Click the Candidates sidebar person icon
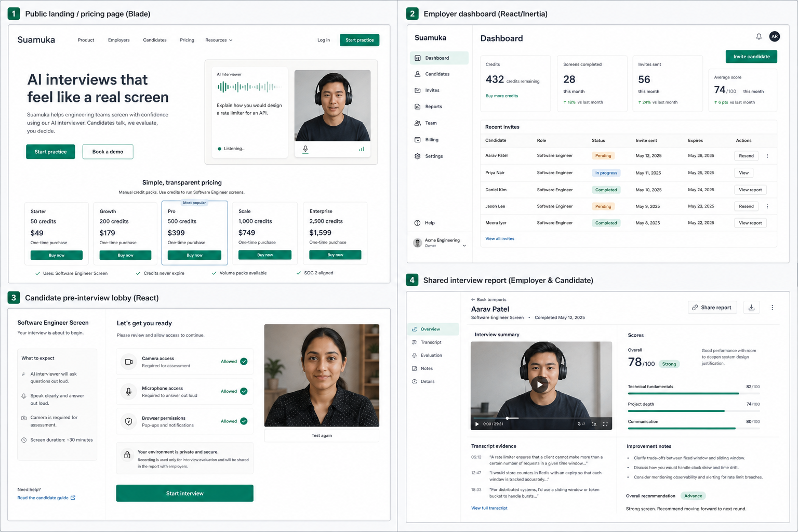The image size is (798, 532). [x=417, y=74]
